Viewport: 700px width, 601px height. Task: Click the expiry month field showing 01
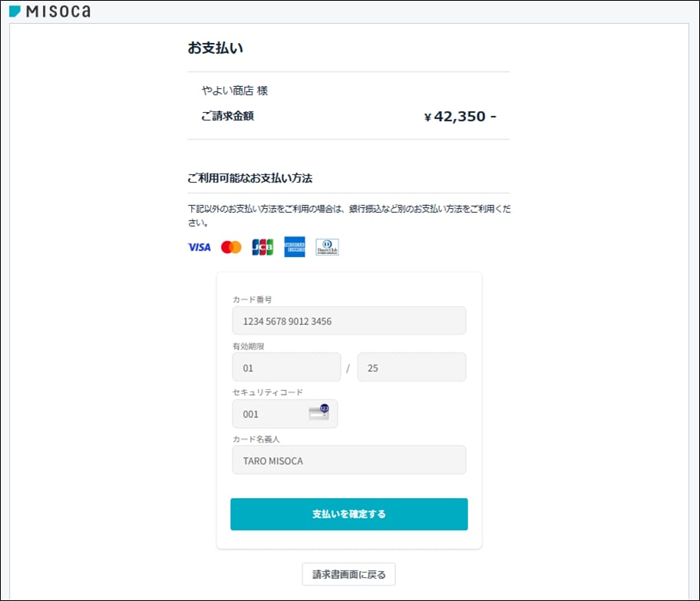(286, 368)
